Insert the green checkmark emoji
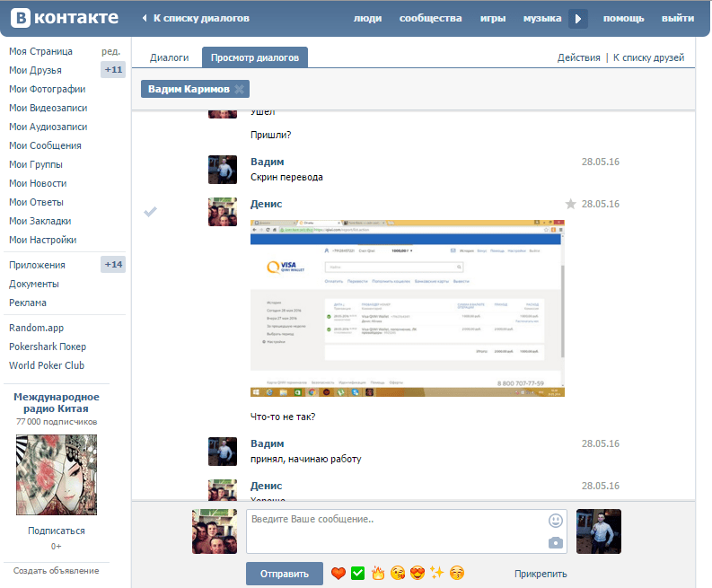The height and width of the screenshot is (588, 712). (358, 574)
